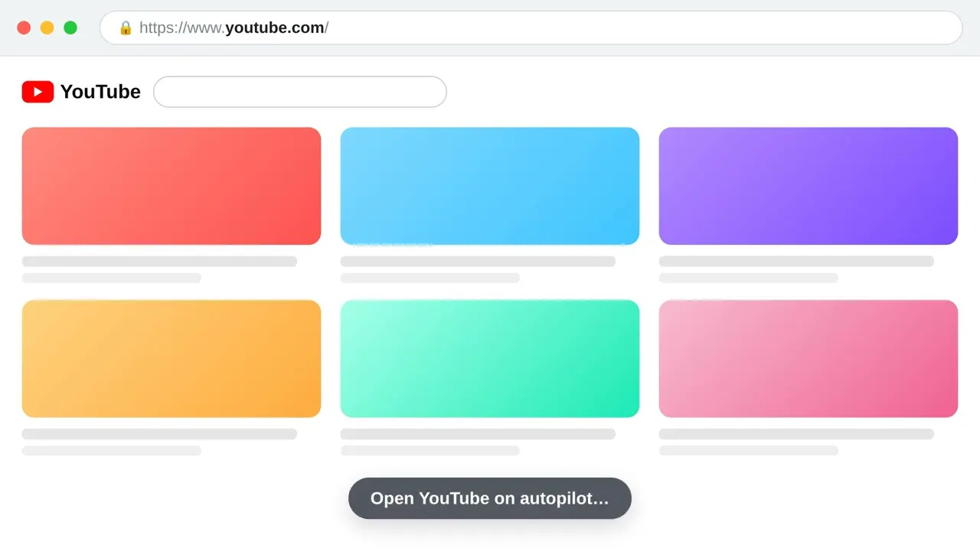Minimize the browser with yellow button
The width and height of the screenshot is (980, 551).
coord(47,28)
